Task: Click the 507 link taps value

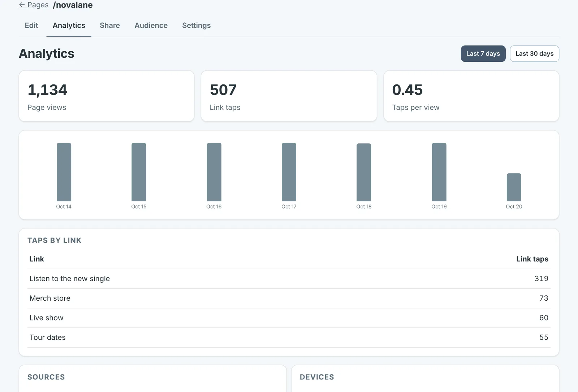Action: pyautogui.click(x=223, y=90)
